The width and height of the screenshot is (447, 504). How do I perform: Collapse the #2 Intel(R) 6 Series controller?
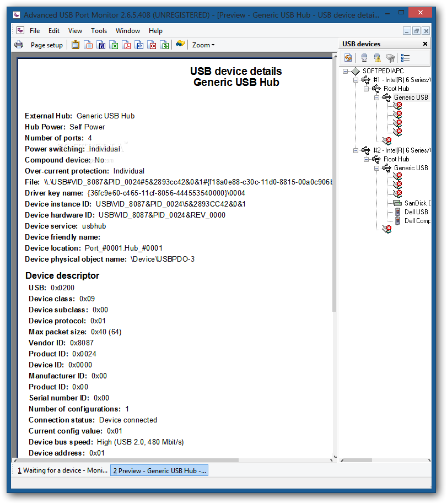356,150
